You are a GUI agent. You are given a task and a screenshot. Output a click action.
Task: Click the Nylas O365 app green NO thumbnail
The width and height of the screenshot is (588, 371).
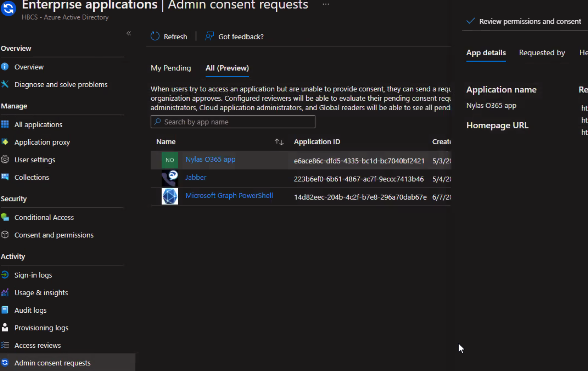pos(170,160)
